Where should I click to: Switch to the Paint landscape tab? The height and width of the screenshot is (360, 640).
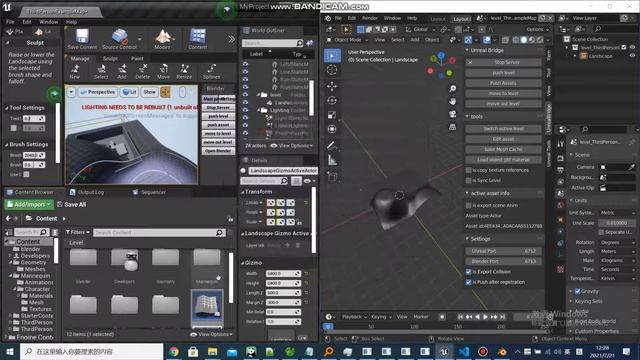[x=137, y=58]
